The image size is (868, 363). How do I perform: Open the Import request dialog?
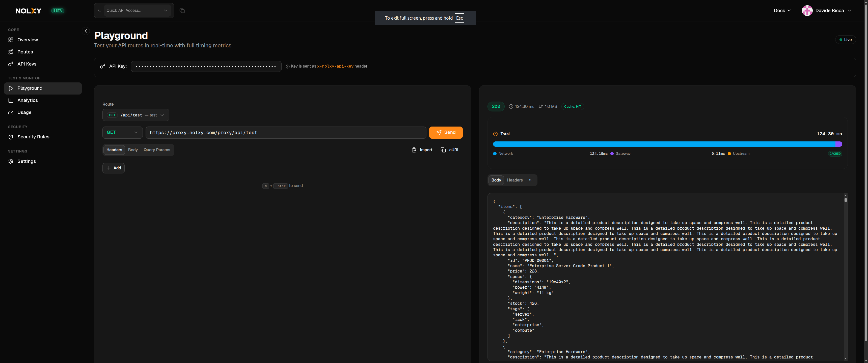(422, 149)
